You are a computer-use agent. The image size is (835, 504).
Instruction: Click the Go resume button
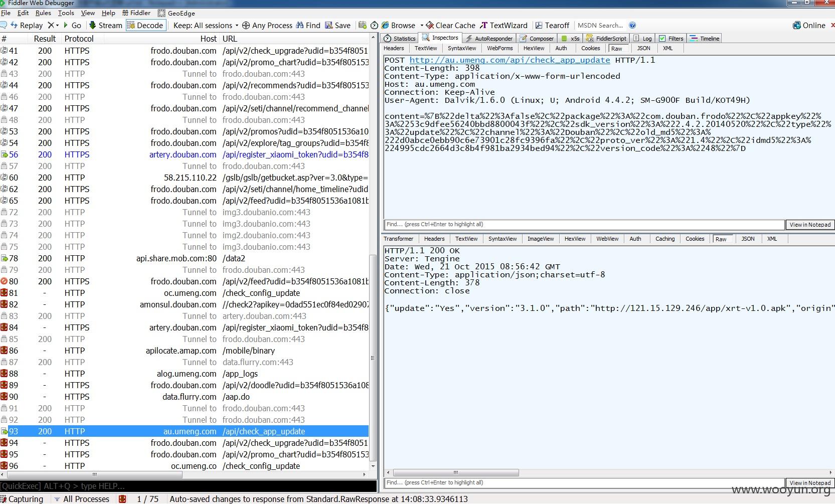72,25
